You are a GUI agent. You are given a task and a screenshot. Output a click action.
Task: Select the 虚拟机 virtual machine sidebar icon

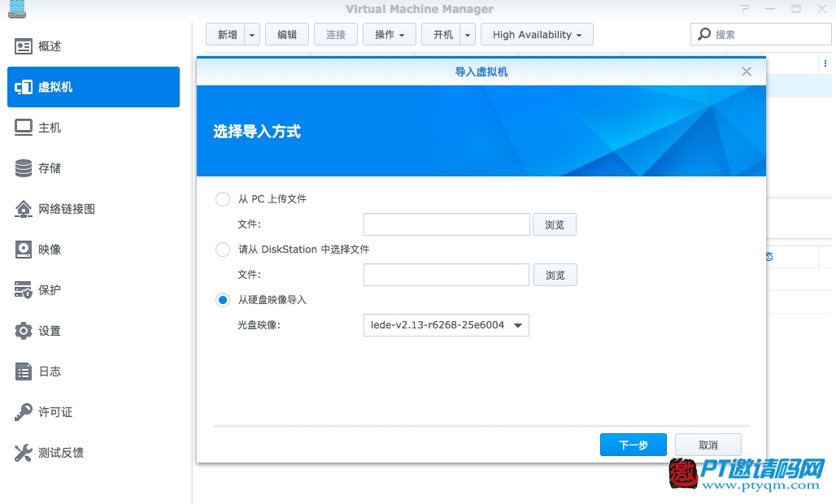[23, 87]
